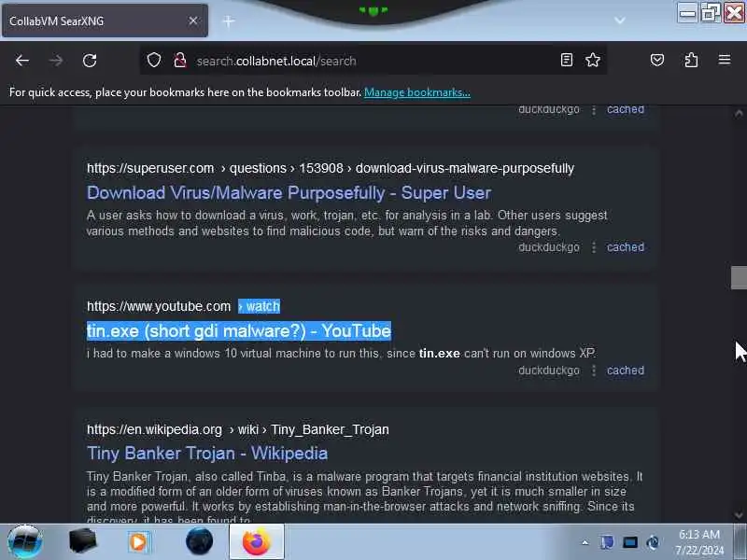Click Show desktop strip beside clock

[x=740, y=542]
